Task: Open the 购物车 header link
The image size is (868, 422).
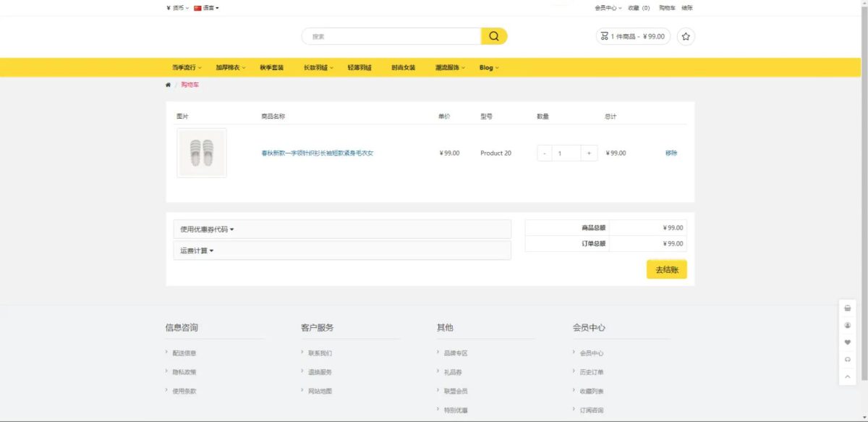Action: [667, 8]
